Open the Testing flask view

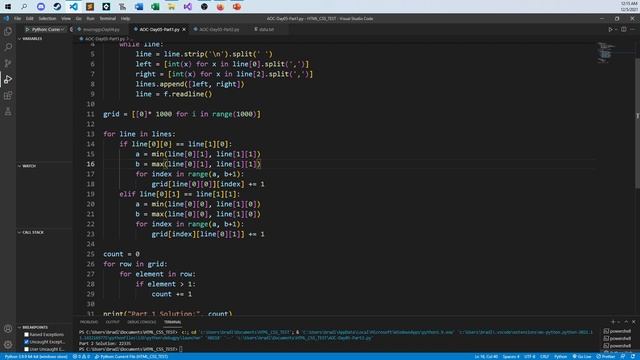point(8,111)
